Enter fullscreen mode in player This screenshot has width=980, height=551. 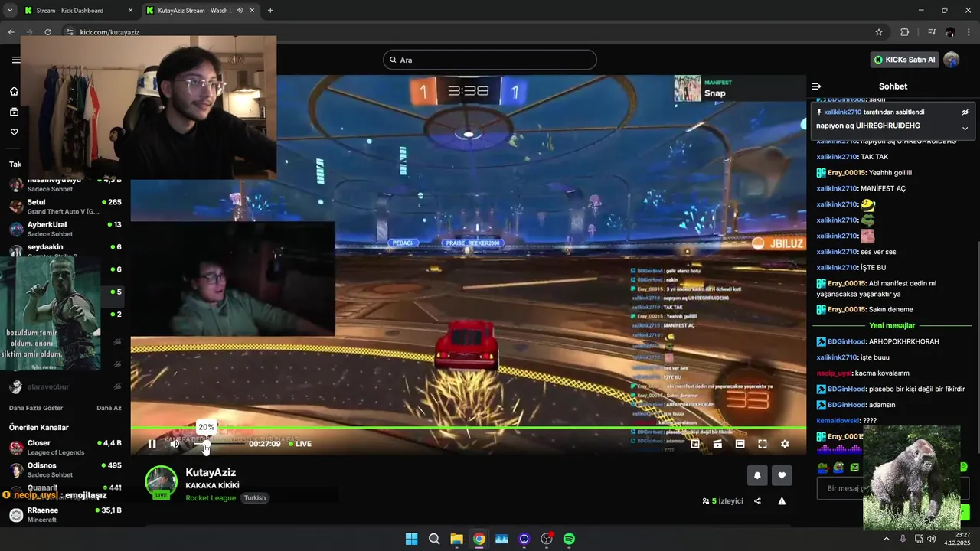click(763, 444)
